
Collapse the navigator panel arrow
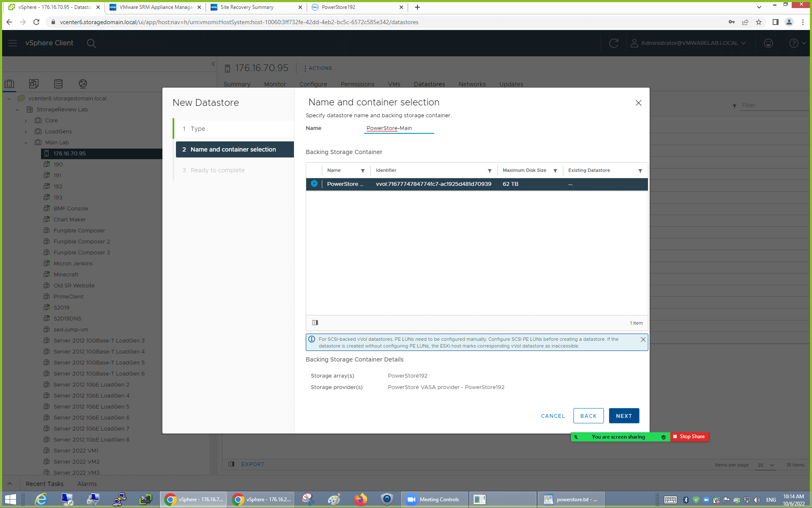213,64
